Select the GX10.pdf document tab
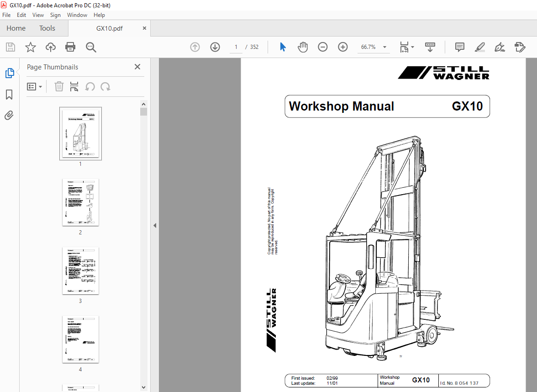The height and width of the screenshot is (392, 537). (x=109, y=28)
